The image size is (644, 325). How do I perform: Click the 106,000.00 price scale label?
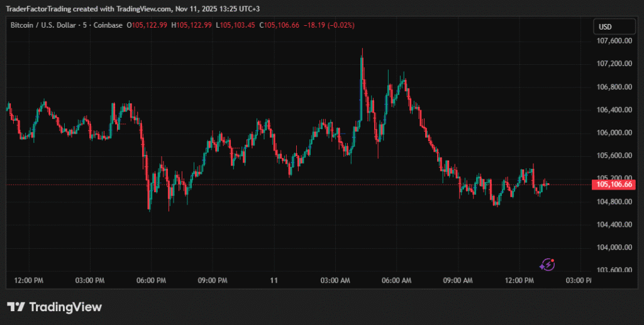pyautogui.click(x=613, y=133)
